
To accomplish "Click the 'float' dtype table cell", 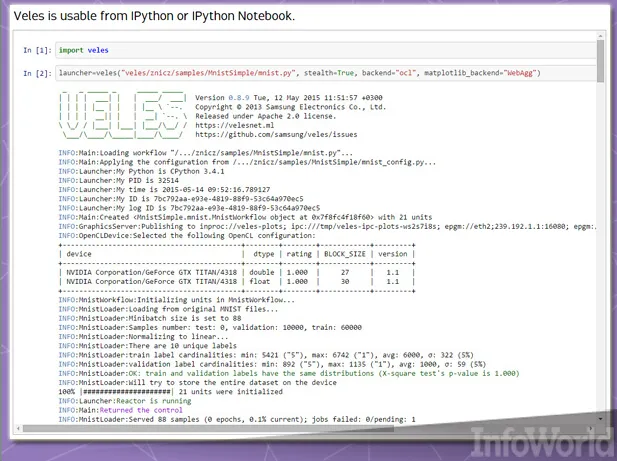I will point(260,282).
